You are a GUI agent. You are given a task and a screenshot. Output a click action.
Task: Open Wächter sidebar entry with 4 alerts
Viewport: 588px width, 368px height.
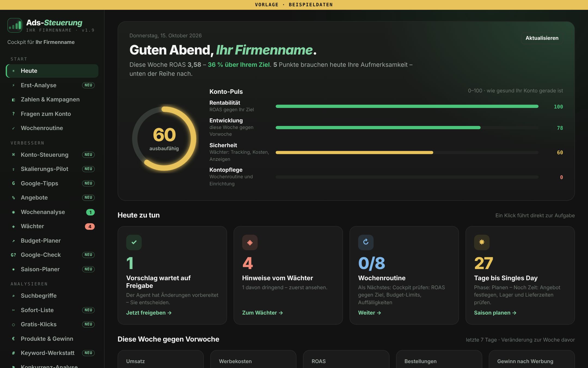(52, 226)
